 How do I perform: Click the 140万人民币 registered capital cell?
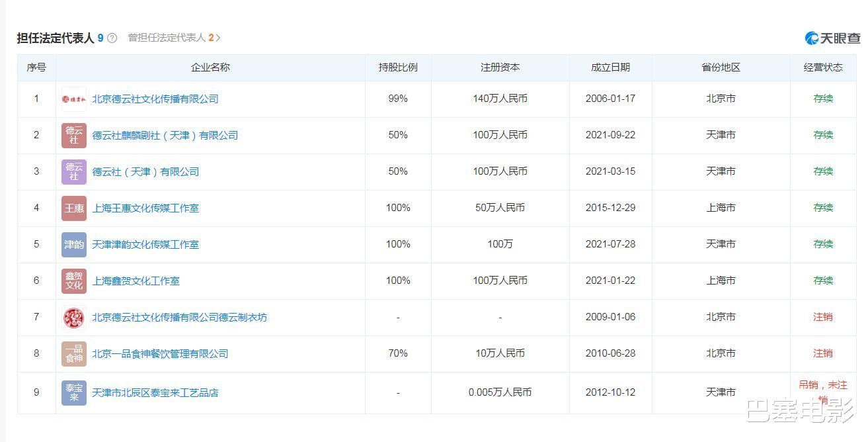(500, 99)
